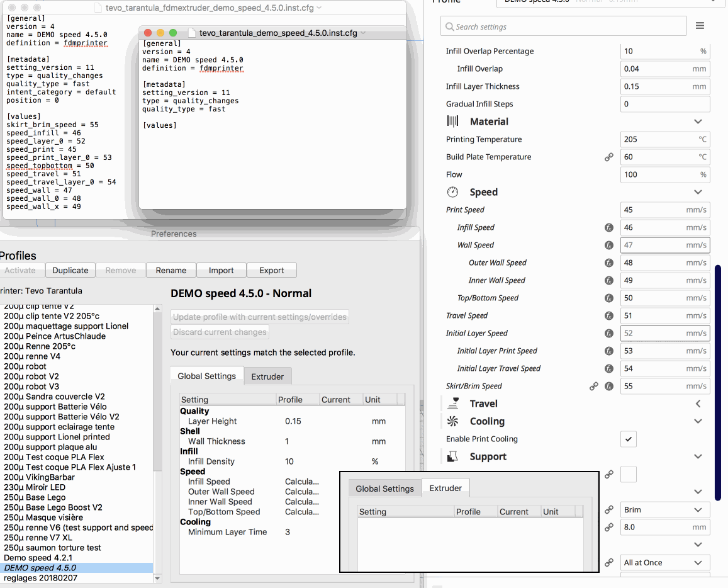
Task: Switch to Global Settings tab in Preferences
Action: coord(206,376)
